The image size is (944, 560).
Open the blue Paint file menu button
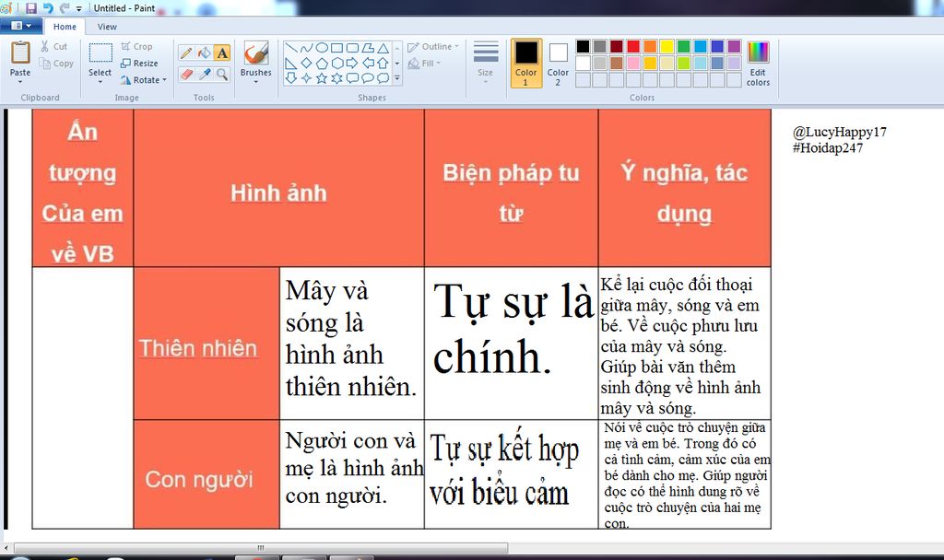pyautogui.click(x=21, y=26)
